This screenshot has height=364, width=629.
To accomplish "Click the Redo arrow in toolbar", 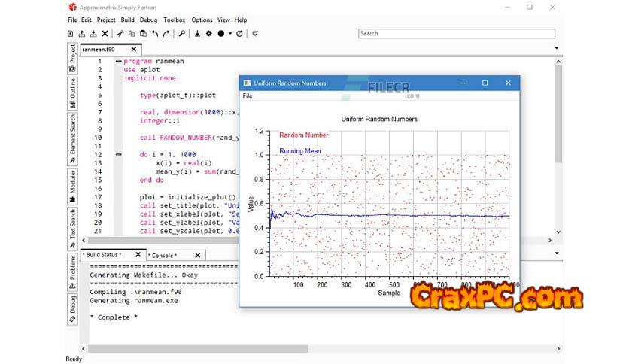I will tap(166, 34).
